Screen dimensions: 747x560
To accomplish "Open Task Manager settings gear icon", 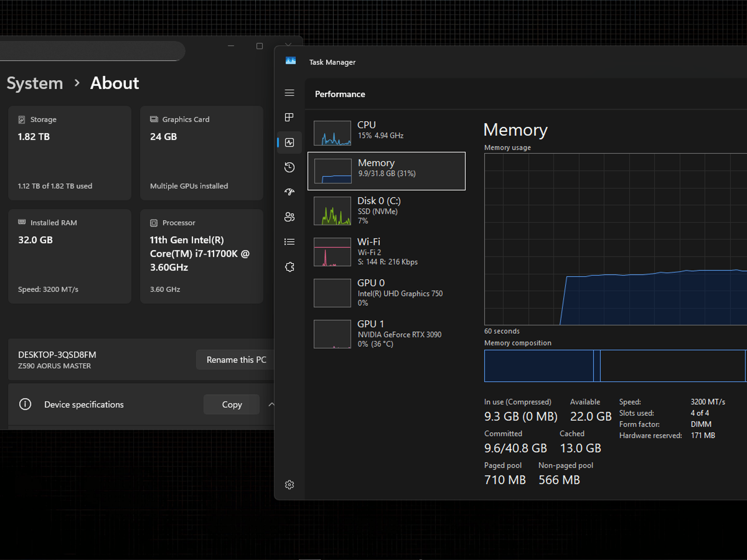I will coord(289,485).
